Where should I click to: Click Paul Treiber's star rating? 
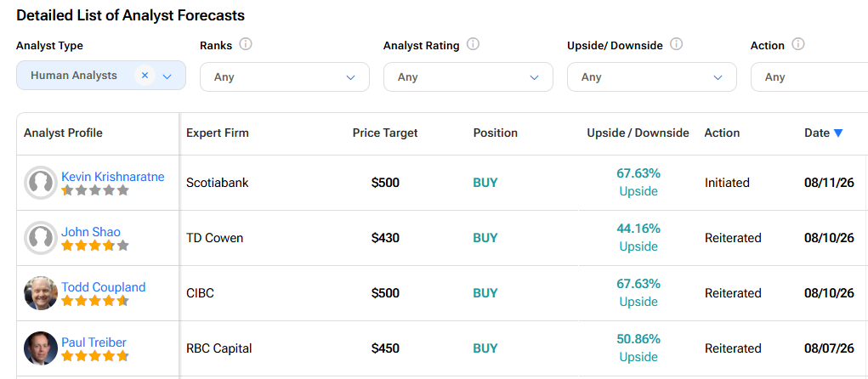tap(95, 356)
